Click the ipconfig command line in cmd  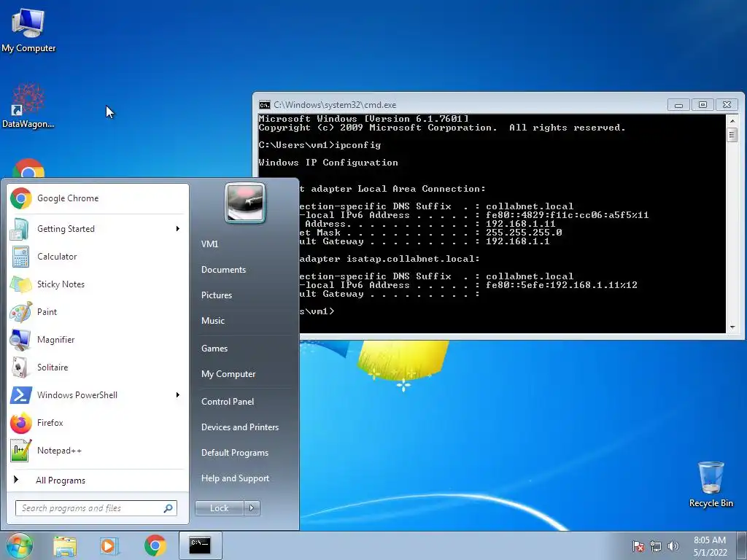pyautogui.click(x=320, y=145)
